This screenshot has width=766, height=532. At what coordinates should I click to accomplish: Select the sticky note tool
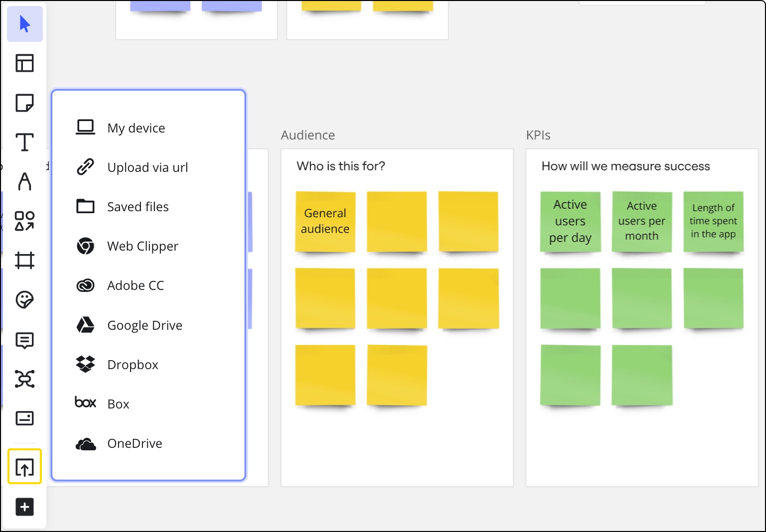[x=24, y=103]
